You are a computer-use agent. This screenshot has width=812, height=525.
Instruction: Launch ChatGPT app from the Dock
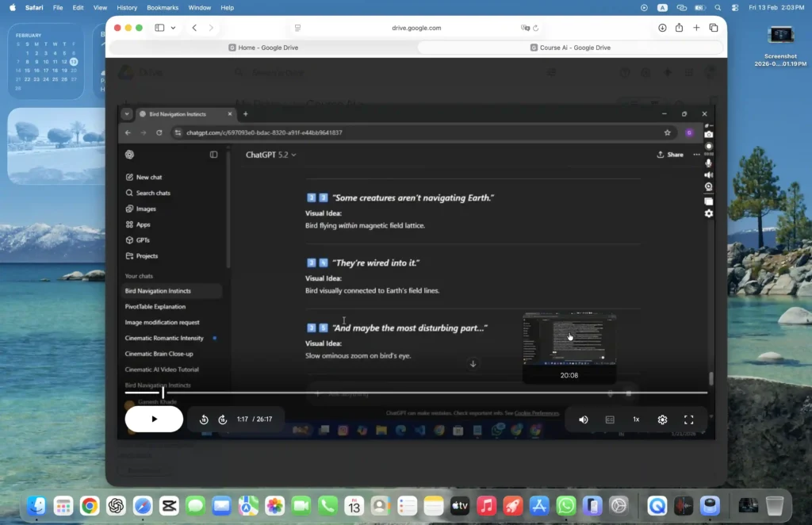pos(116,505)
